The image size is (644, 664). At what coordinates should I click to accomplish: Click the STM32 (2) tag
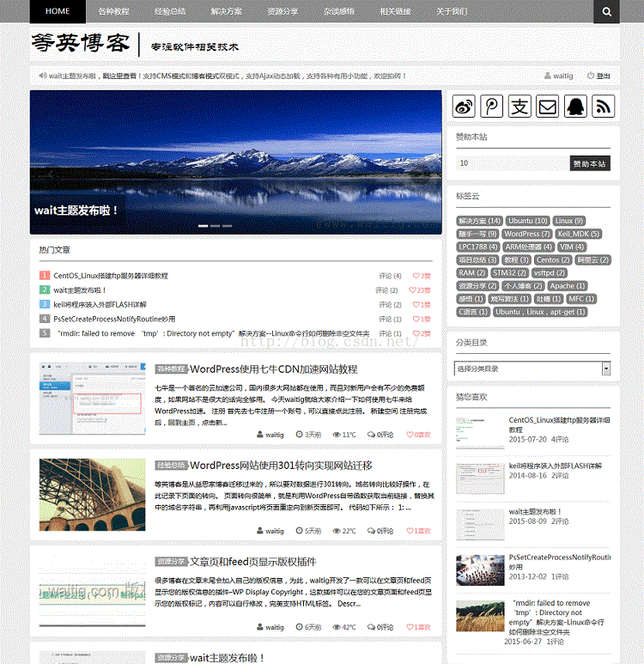[509, 272]
